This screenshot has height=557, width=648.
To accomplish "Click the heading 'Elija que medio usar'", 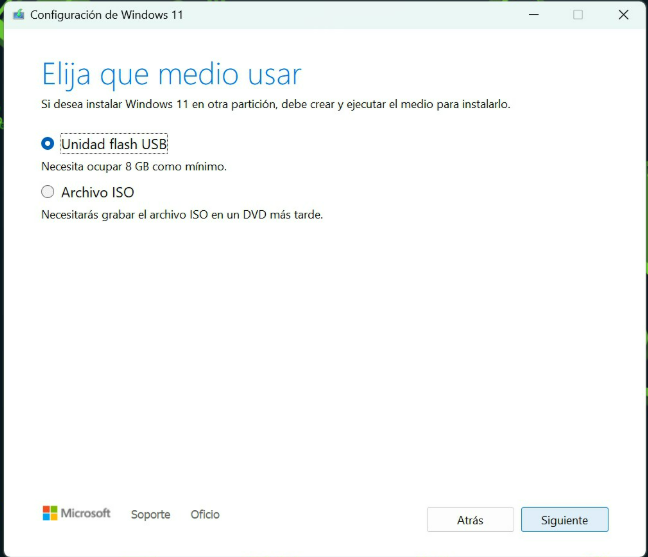I will [172, 75].
